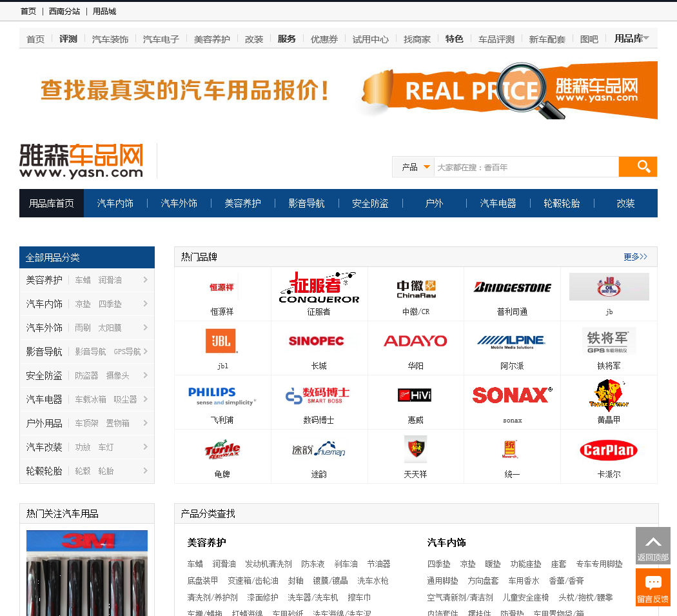The width and height of the screenshot is (677, 616).
Task: Open the HiVi brand logo
Action: [415, 395]
